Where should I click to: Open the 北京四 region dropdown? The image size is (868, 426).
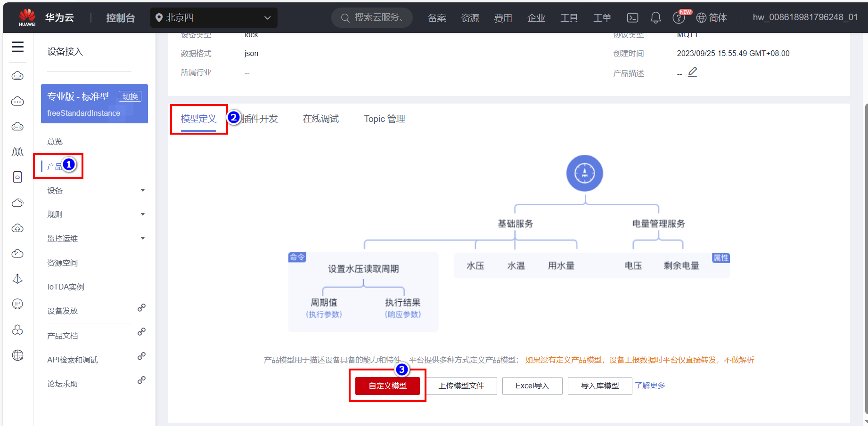point(214,17)
